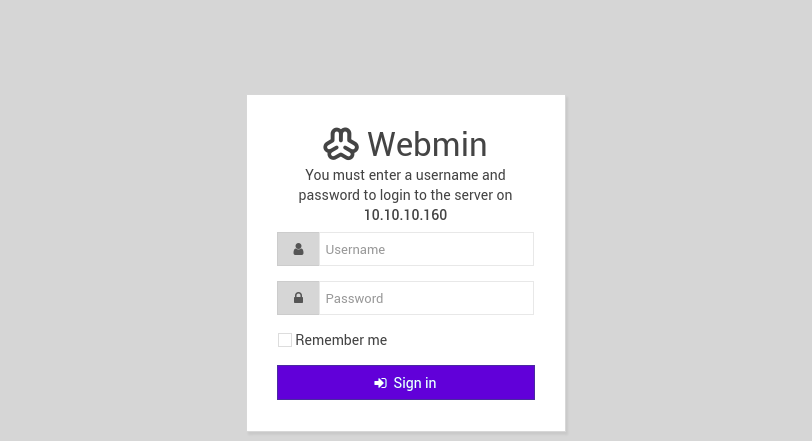The image size is (812, 441).
Task: Click the "You must enter a username" line
Action: [405, 175]
